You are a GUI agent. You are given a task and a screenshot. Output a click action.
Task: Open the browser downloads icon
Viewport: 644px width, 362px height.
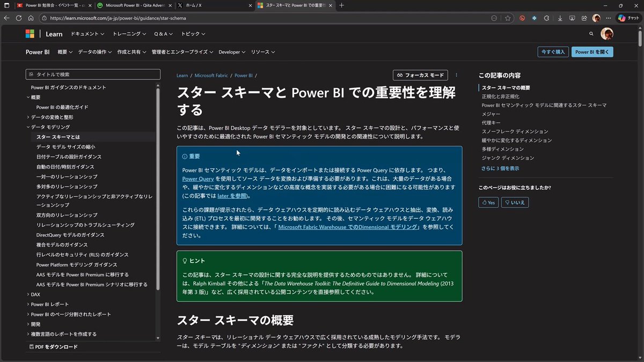[560, 18]
